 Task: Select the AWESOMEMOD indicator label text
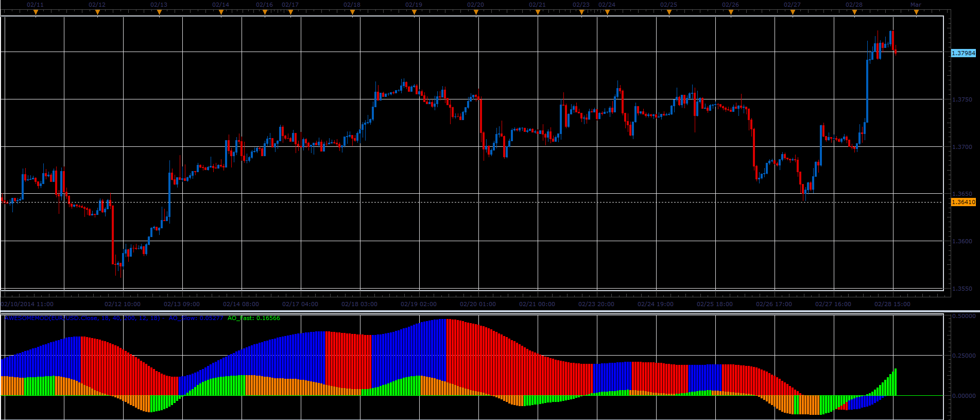click(x=82, y=318)
